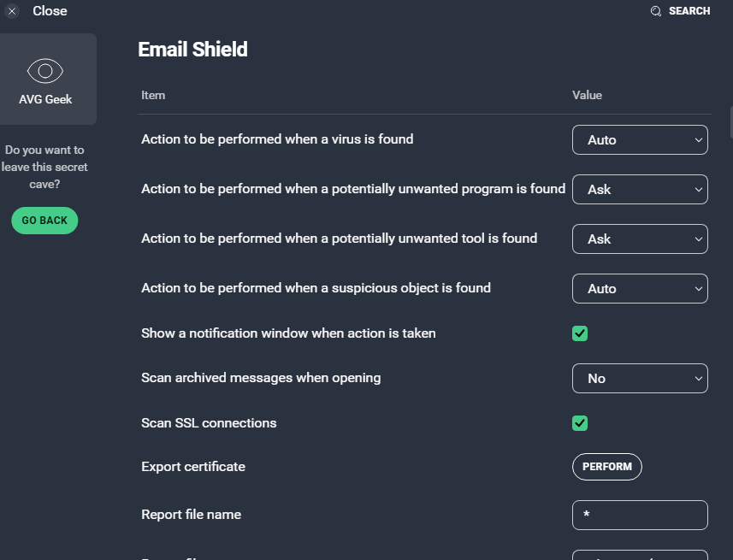Open potentially unwanted program action dropdown
The height and width of the screenshot is (560, 733).
[x=639, y=190]
